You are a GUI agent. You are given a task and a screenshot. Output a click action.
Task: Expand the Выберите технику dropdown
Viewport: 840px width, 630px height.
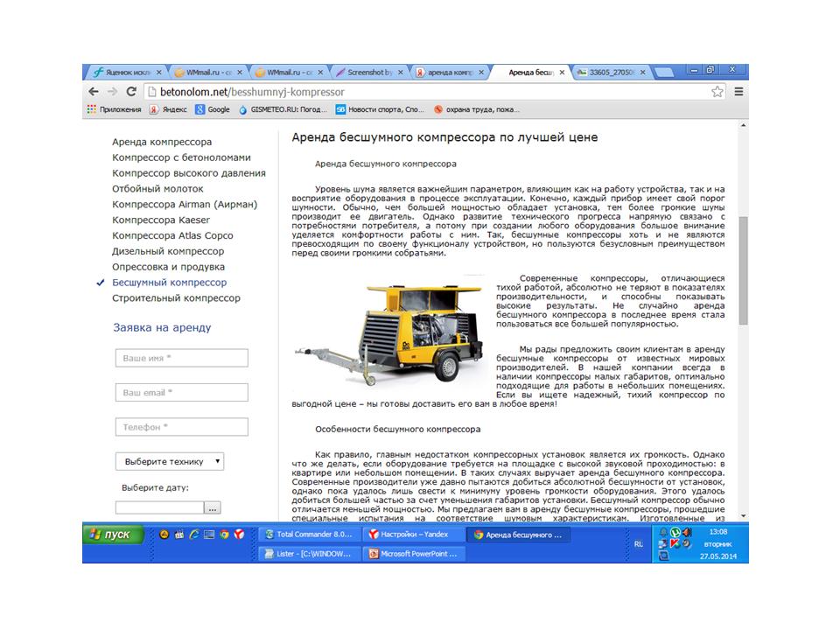[170, 461]
